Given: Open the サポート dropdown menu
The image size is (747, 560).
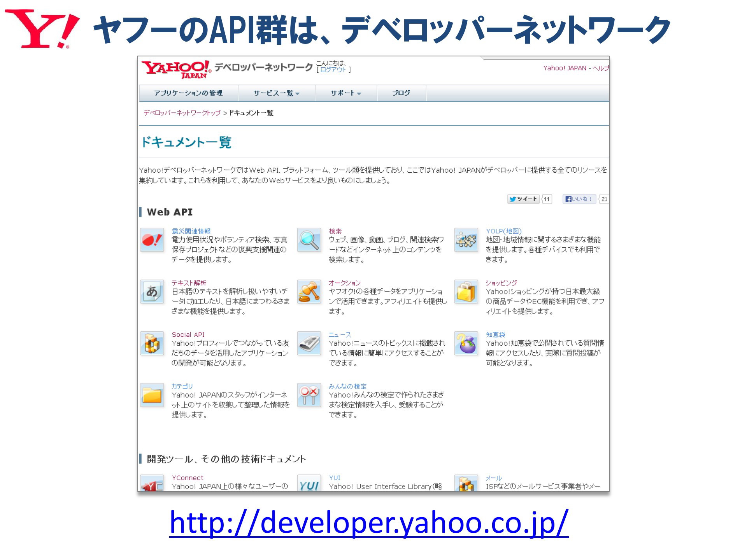Looking at the screenshot, I should pos(346,93).
